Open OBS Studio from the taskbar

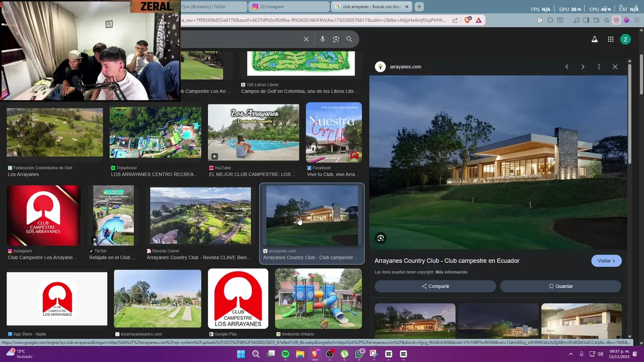tap(330, 354)
